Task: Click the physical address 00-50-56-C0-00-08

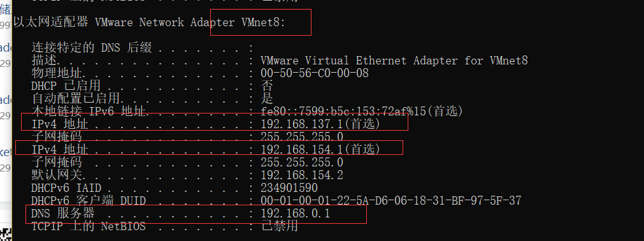Action: 315,73
